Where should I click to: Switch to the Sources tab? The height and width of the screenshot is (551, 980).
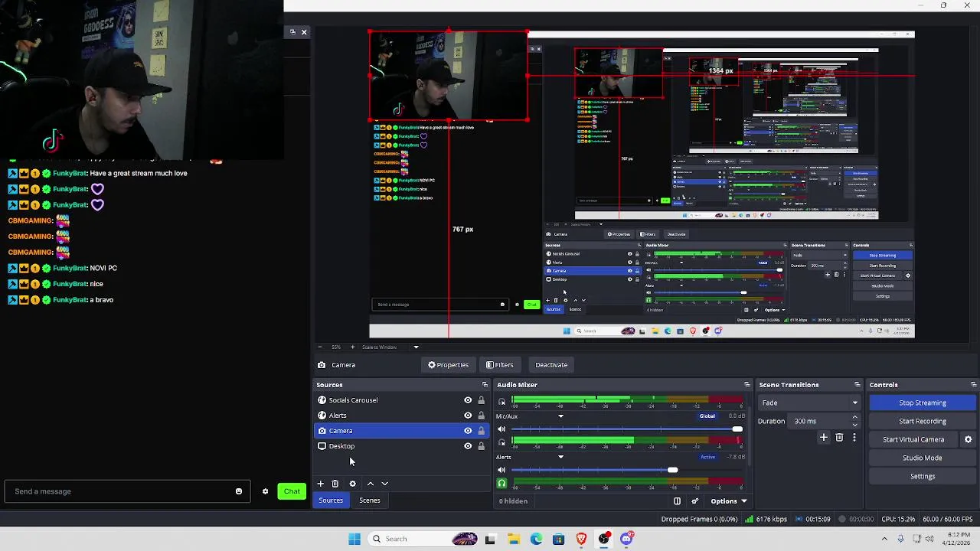point(331,500)
